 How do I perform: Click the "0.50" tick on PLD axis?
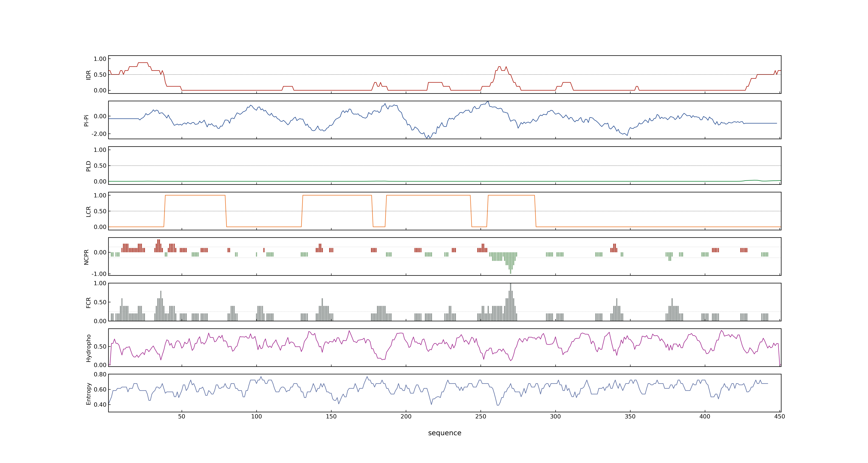100,166
